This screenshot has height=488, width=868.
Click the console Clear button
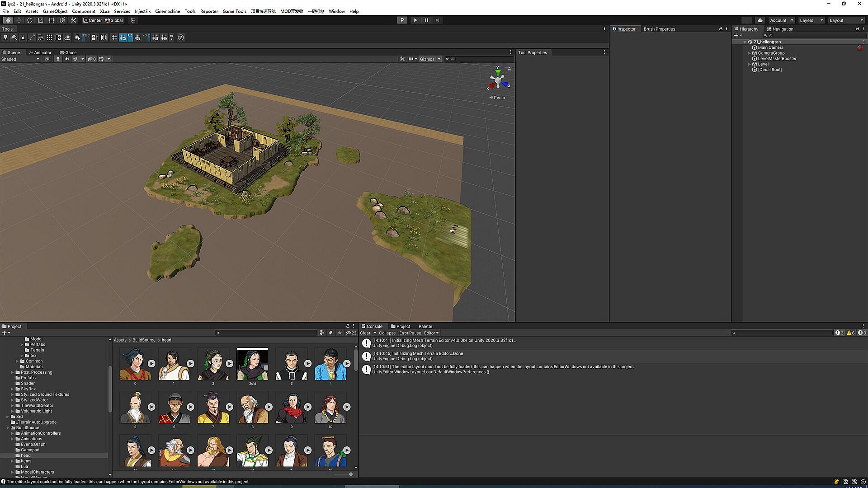[x=365, y=333]
